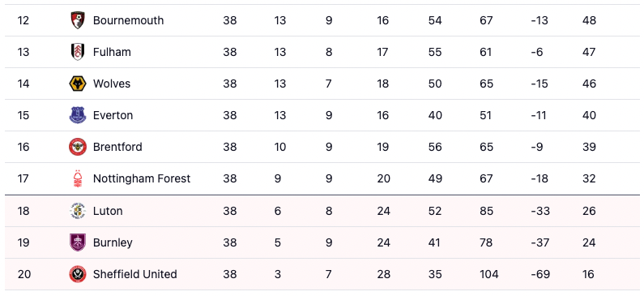Image resolution: width=644 pixels, height=296 pixels.
Task: Open the Fulham team name link
Action: tap(112, 52)
